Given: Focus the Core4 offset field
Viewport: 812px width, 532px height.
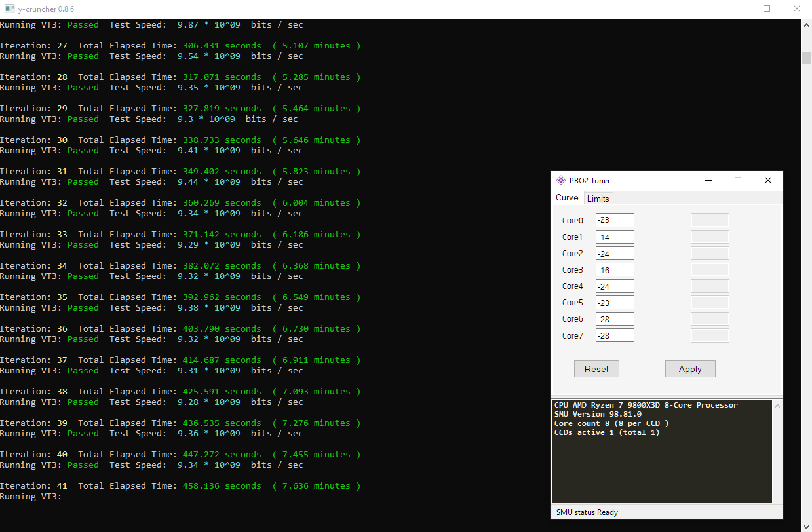Looking at the screenshot, I should coord(615,286).
